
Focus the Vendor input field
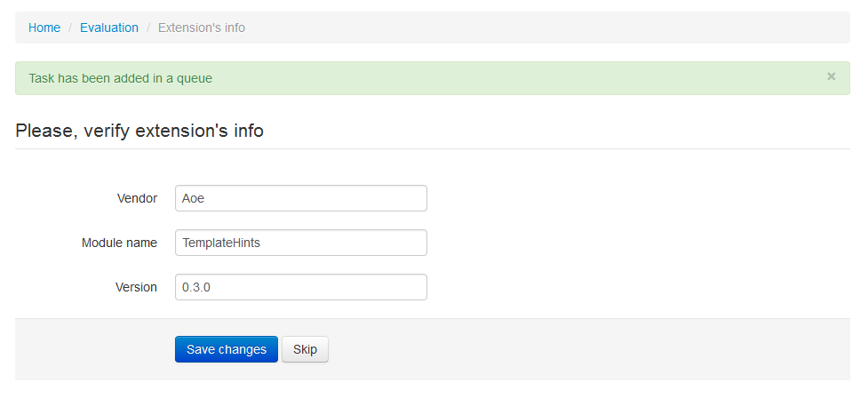301,198
